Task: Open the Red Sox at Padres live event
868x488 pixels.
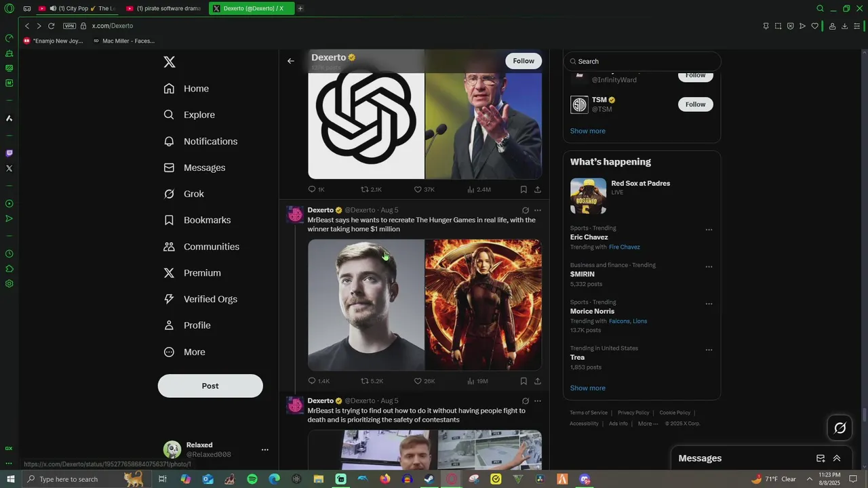Action: point(642,196)
